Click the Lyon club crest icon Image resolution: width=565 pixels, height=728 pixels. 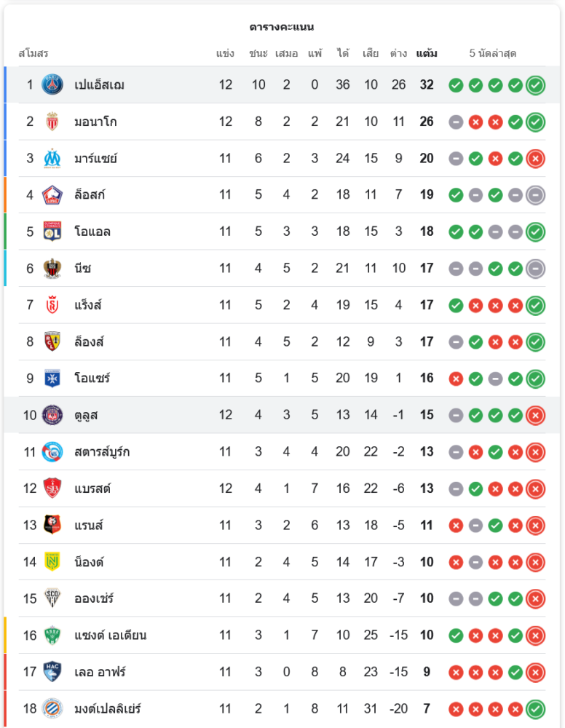pyautogui.click(x=52, y=232)
